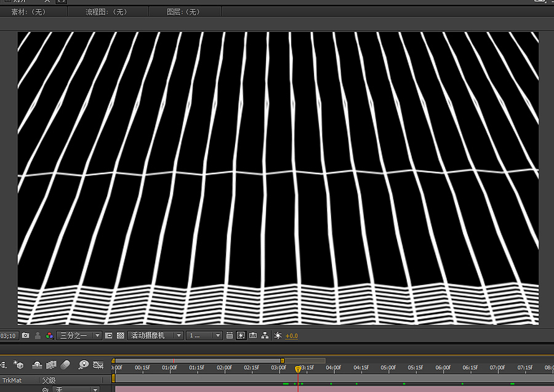Toggle Draft 3D cube icon in timeline
This screenshot has height=392, width=554.
coord(18,364)
